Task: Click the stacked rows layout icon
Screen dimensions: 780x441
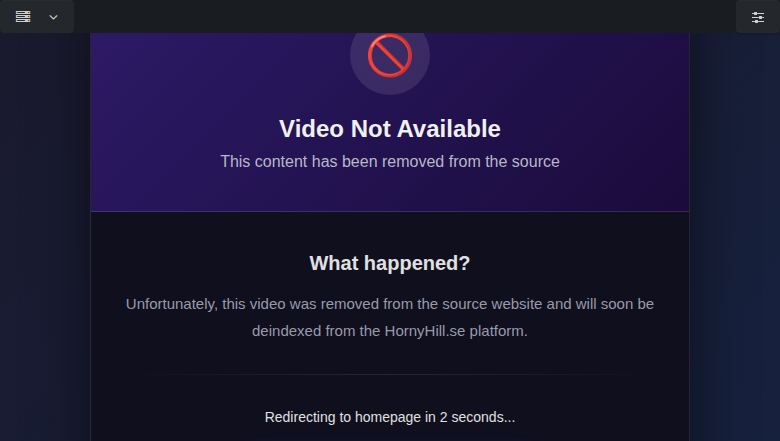Action: coord(23,16)
